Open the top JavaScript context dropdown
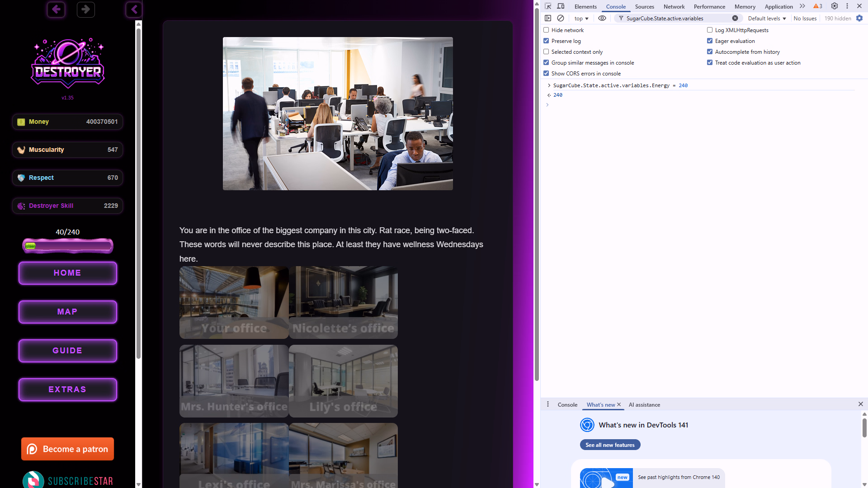The height and width of the screenshot is (488, 868). (x=581, y=19)
